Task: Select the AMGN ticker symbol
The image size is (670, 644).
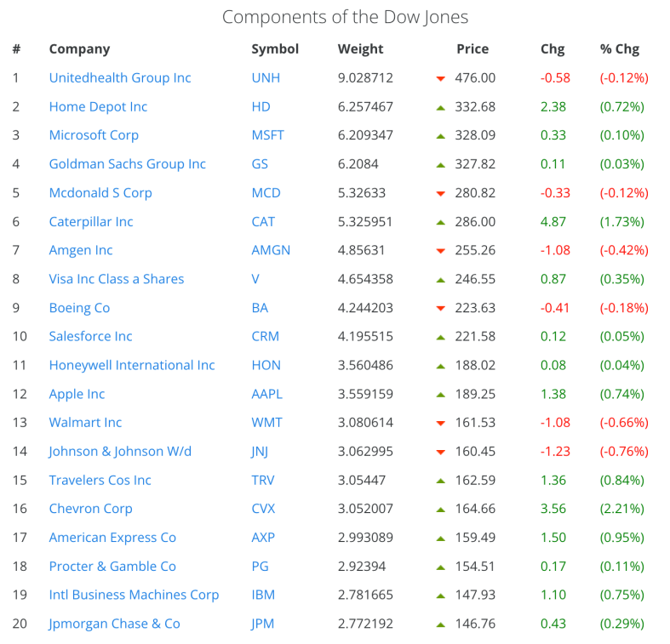Action: [x=271, y=250]
